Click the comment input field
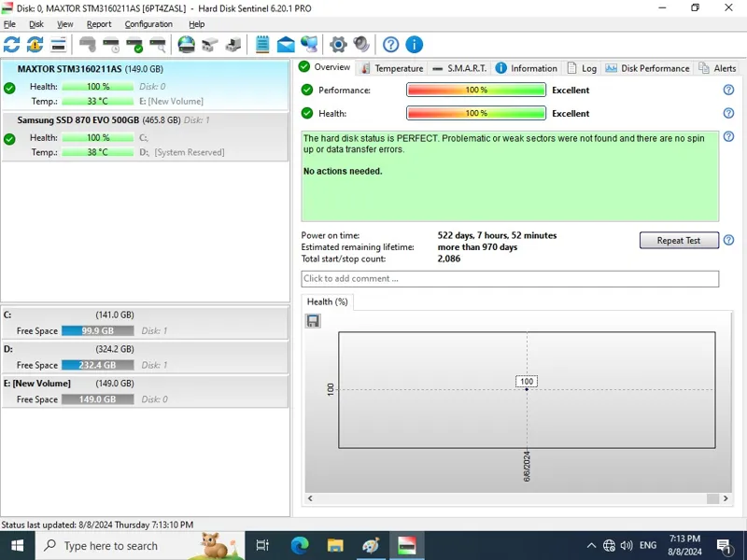Screen dimensions: 747x560 click(510, 278)
